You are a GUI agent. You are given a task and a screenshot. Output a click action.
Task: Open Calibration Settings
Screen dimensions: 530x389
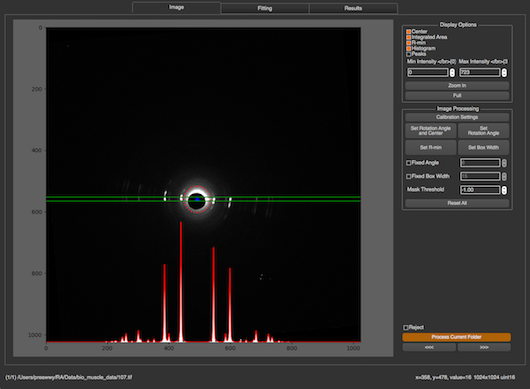(x=457, y=117)
